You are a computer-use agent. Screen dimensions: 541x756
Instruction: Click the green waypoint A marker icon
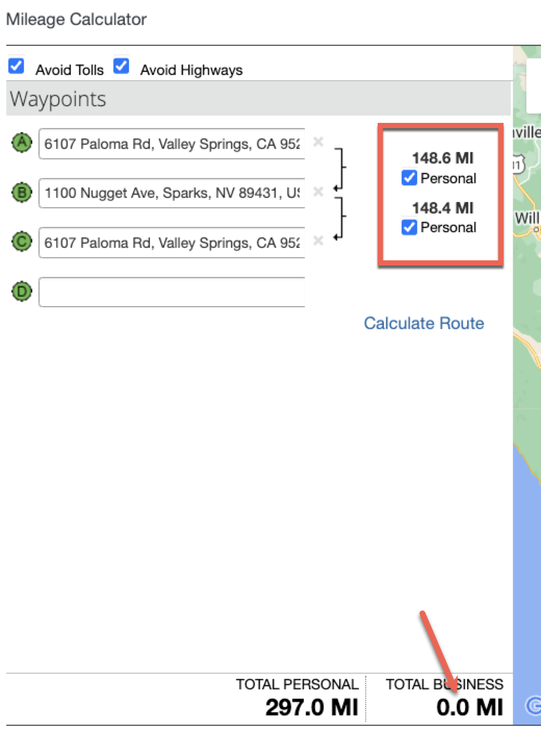click(22, 143)
